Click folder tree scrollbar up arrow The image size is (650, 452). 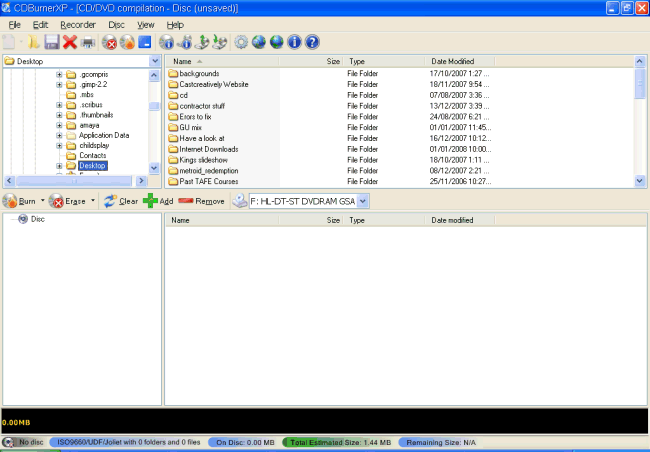[x=154, y=75]
